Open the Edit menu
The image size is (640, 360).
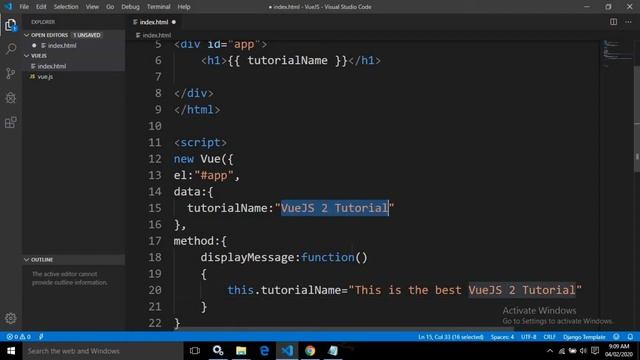41,7
